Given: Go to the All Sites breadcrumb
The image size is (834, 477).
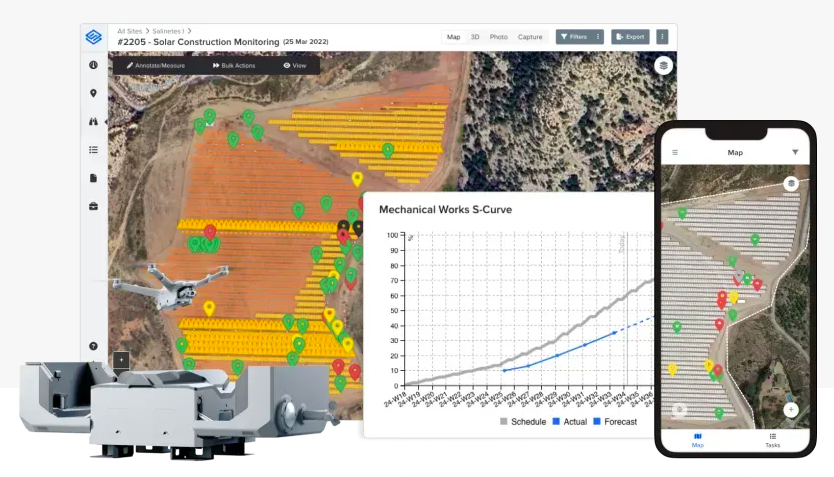Looking at the screenshot, I should coord(129,31).
